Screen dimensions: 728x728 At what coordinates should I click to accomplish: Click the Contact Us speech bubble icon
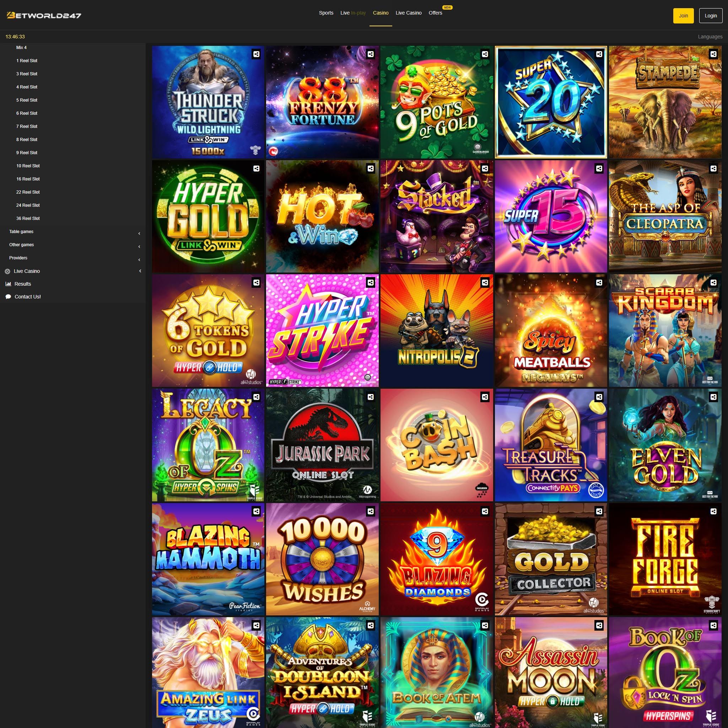coord(8,297)
